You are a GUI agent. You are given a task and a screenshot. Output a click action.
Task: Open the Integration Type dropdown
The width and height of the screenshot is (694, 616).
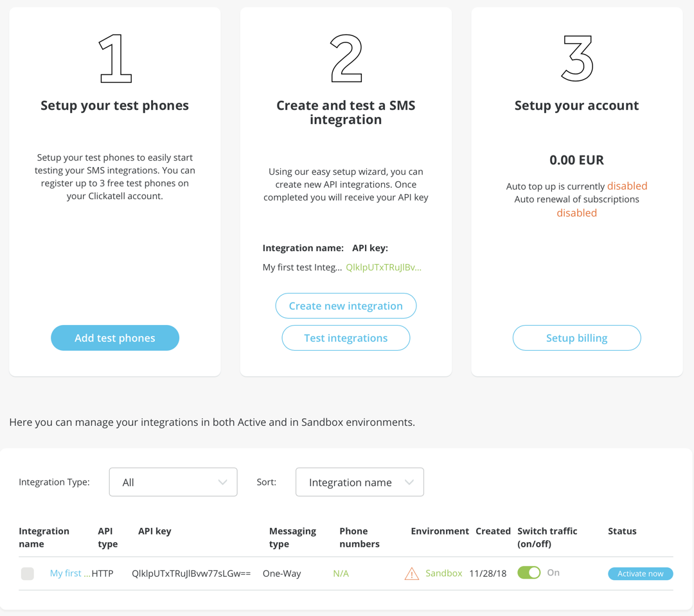pyautogui.click(x=173, y=482)
